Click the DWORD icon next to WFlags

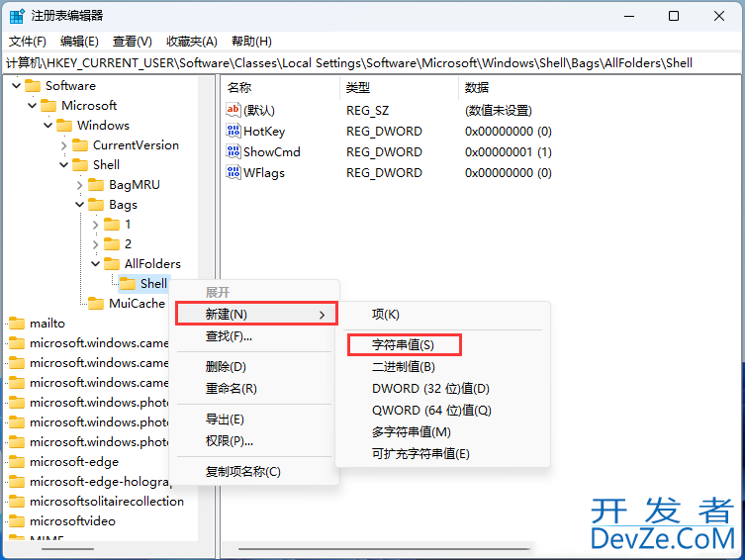[x=233, y=172]
